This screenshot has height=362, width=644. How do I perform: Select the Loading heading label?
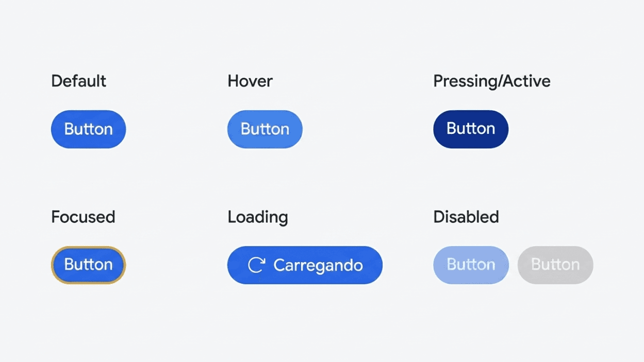pyautogui.click(x=258, y=217)
